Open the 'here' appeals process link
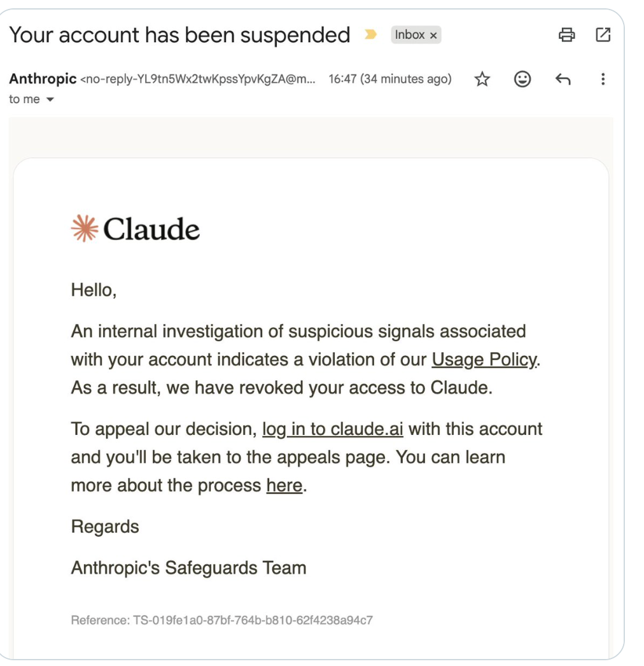 tap(284, 485)
